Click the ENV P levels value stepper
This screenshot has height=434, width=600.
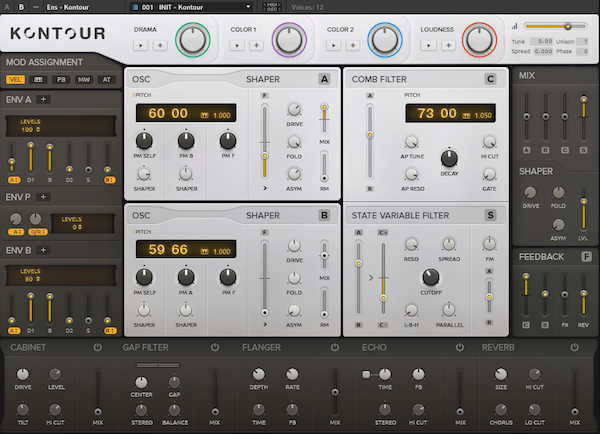[80, 227]
